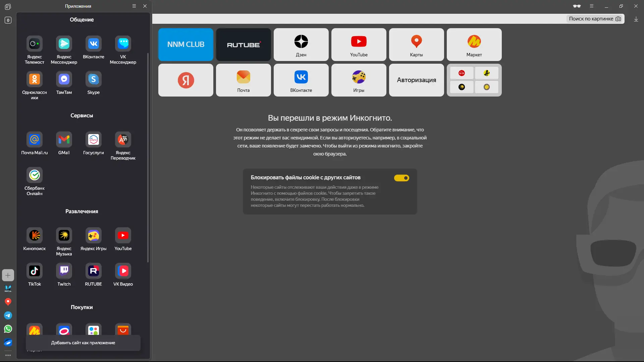Disable blocking cookies from other sites
Screen dimensions: 644x362
coord(401,178)
